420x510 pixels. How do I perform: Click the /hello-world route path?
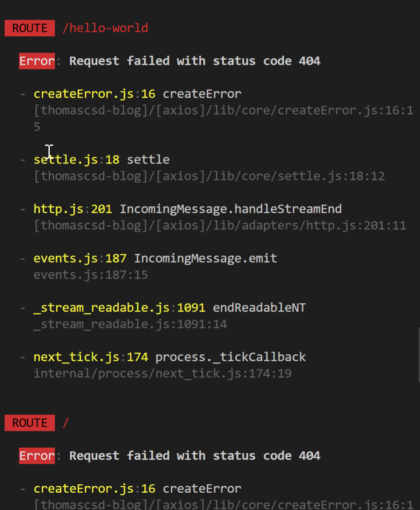105,28
